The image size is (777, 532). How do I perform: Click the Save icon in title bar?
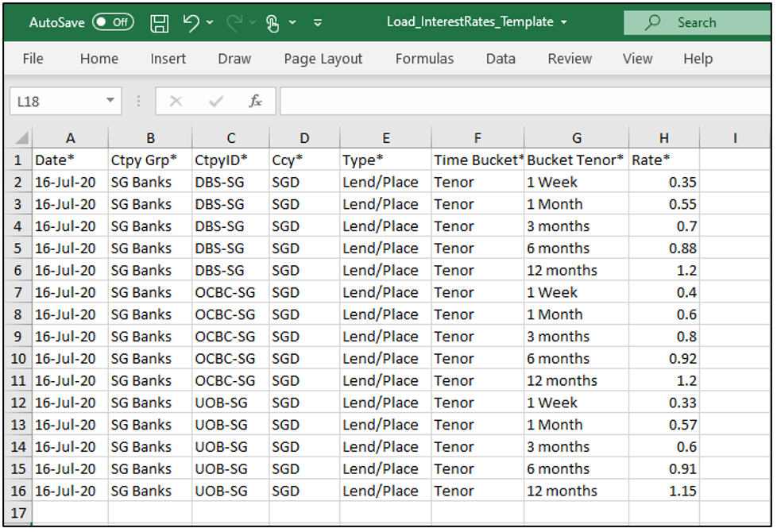click(x=159, y=23)
